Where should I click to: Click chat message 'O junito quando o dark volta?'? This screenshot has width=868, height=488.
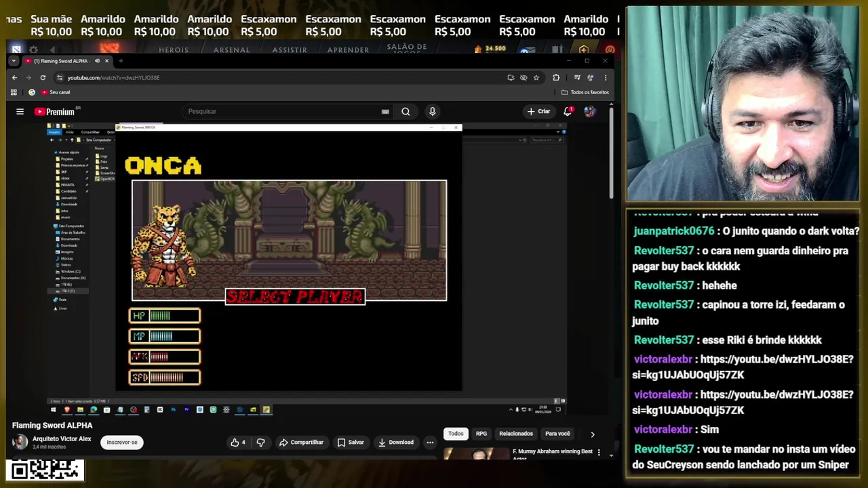pos(746,231)
